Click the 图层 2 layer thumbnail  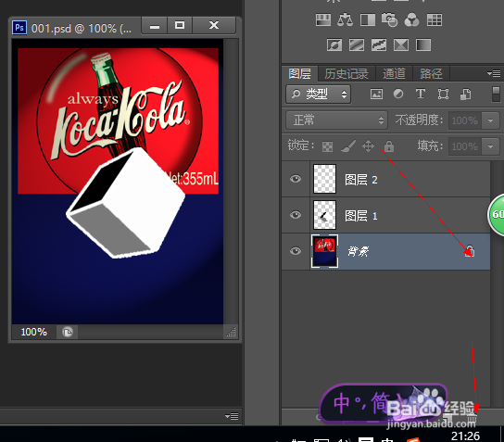point(324,179)
